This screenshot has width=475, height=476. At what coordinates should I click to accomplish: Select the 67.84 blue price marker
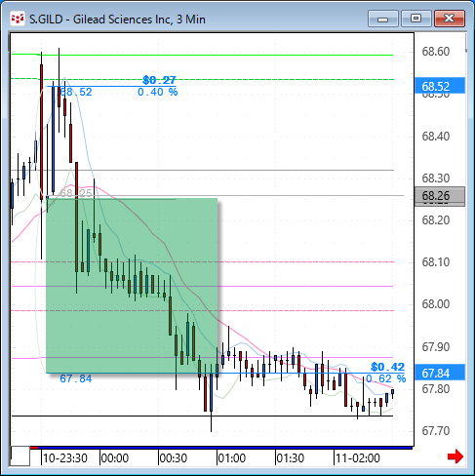[440, 373]
